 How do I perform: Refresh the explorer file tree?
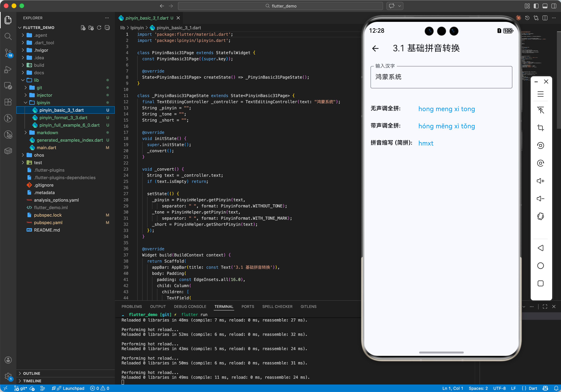[x=99, y=28]
